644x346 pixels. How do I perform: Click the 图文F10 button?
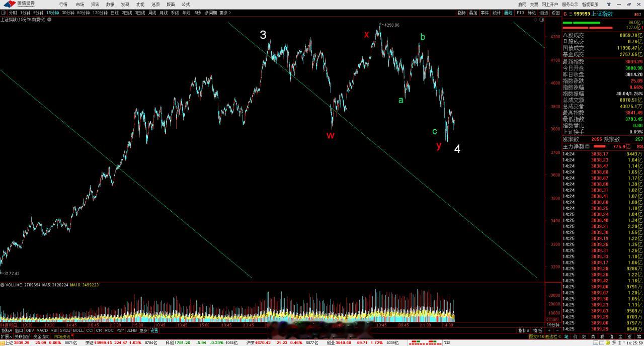(536, 336)
